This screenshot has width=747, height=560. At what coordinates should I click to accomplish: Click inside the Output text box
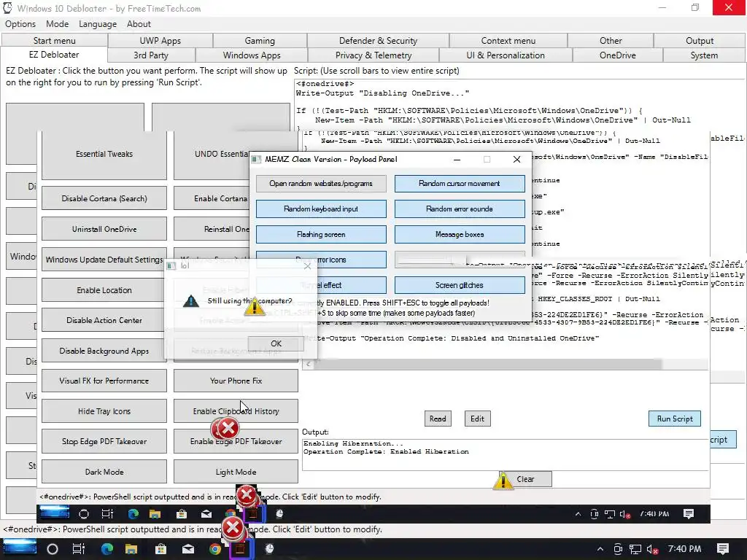[505, 454]
